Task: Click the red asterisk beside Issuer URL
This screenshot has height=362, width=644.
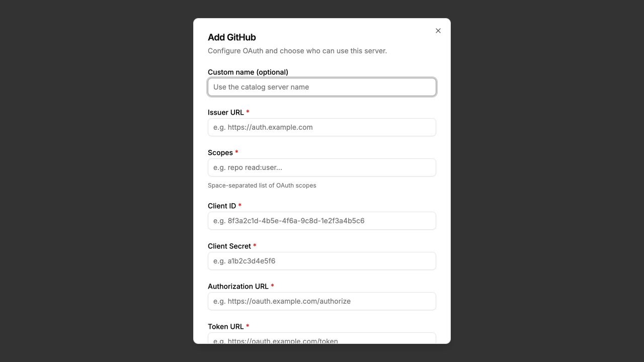Action: click(x=248, y=112)
